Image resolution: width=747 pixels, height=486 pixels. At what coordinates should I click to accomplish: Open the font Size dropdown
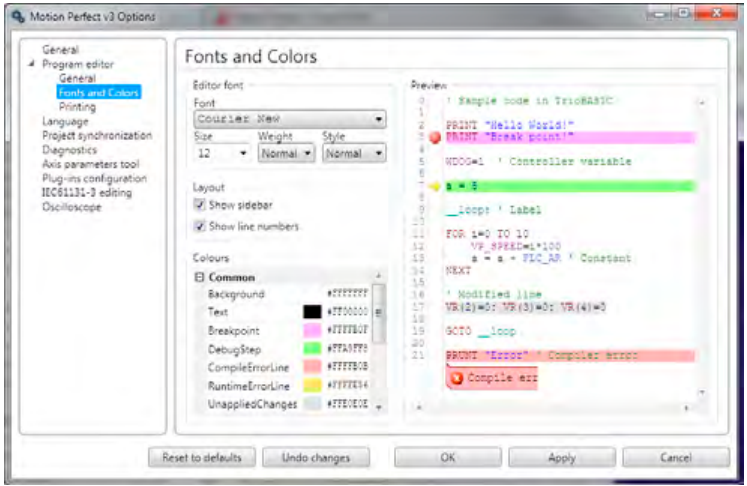tap(222, 153)
